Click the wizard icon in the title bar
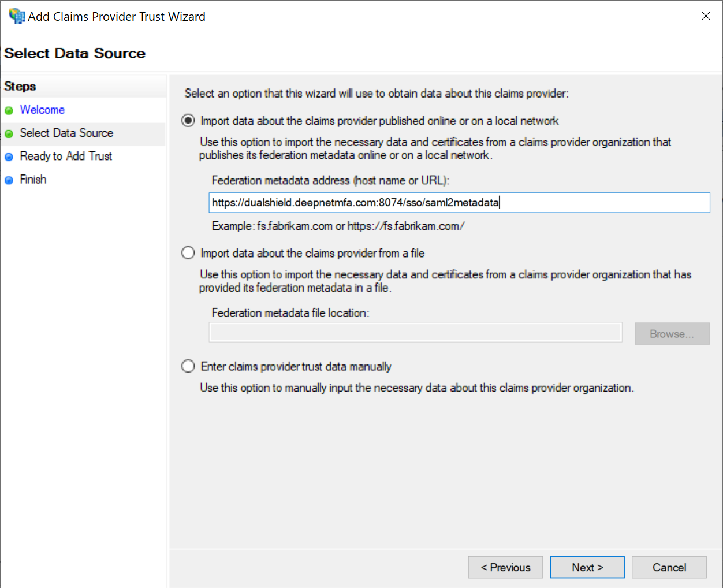This screenshot has height=588, width=723. pyautogui.click(x=16, y=16)
